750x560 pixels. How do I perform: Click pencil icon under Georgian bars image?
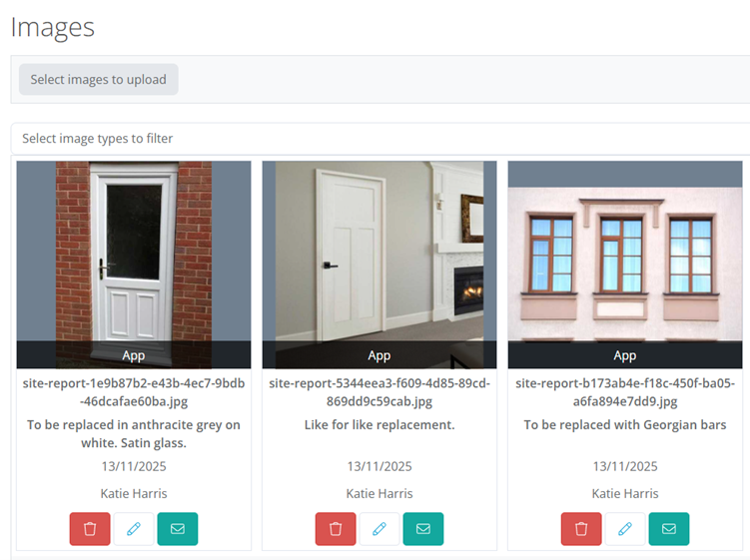[625, 529]
